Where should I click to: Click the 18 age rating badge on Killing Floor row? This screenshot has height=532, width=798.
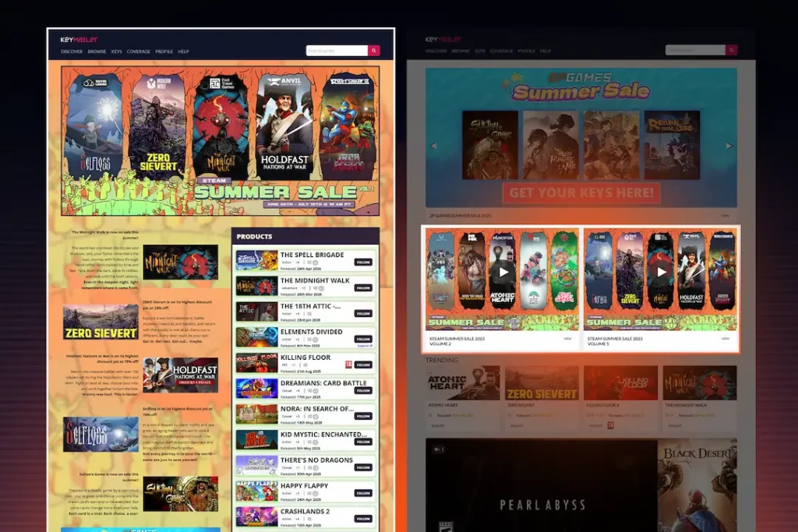tap(348, 365)
